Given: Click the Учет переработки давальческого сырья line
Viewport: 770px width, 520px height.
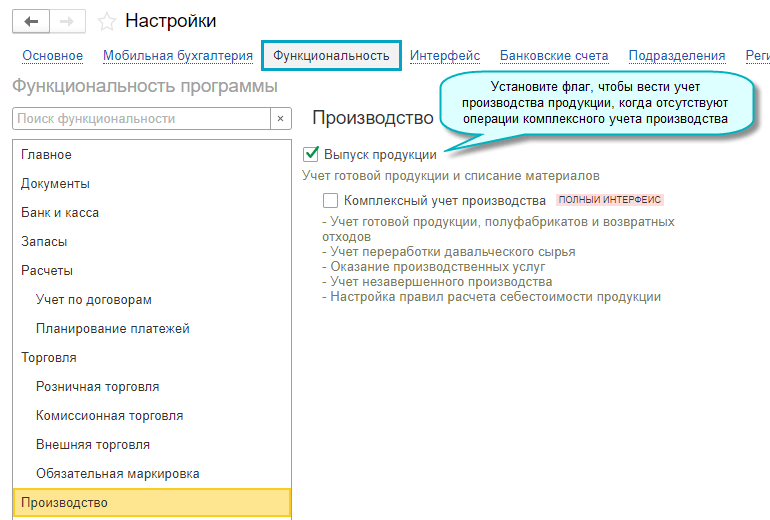Looking at the screenshot, I should point(449,252).
